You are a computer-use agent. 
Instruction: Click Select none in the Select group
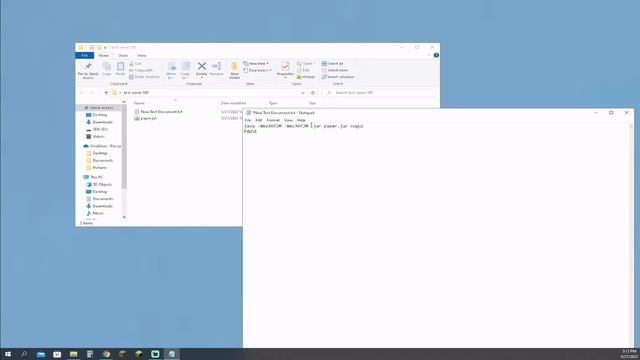[x=335, y=70]
